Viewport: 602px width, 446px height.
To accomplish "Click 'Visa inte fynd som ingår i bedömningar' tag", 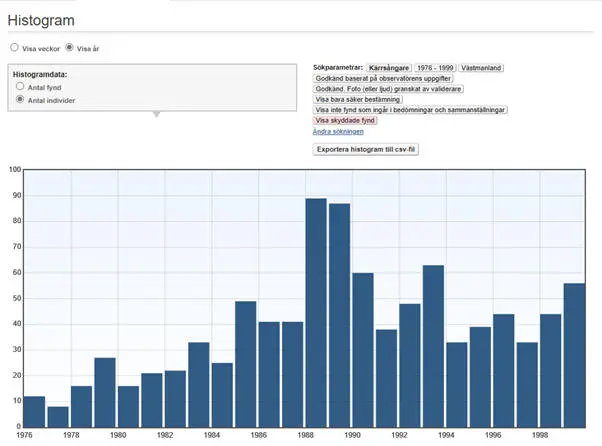I will click(411, 109).
